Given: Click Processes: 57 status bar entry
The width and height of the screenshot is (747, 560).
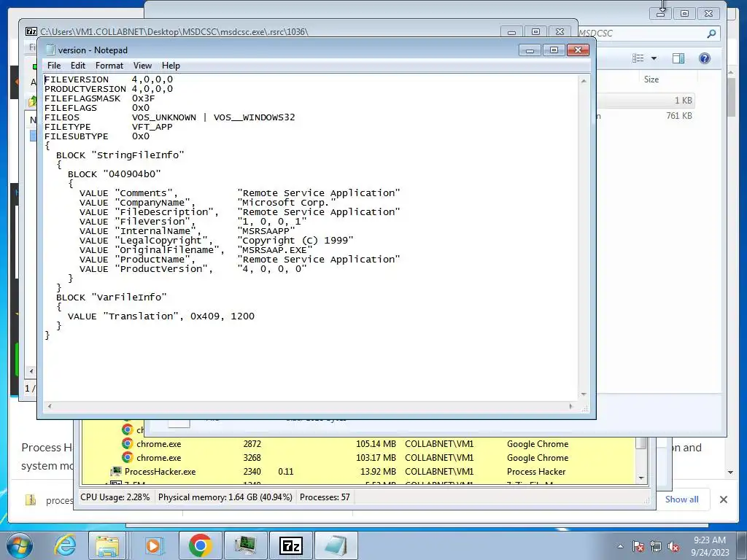Looking at the screenshot, I should (325, 497).
